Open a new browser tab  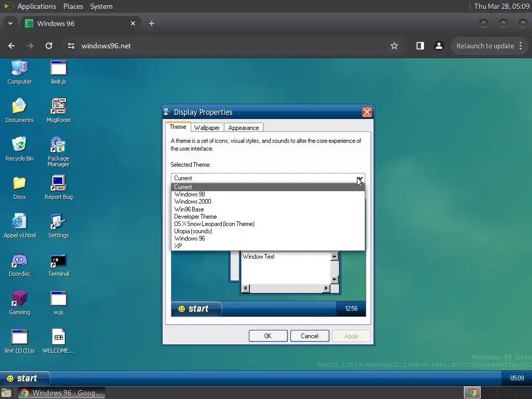pos(152,23)
